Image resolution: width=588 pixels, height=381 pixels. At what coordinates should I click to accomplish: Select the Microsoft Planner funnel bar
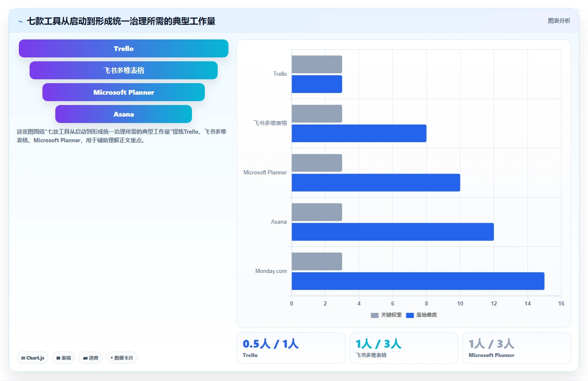point(123,92)
